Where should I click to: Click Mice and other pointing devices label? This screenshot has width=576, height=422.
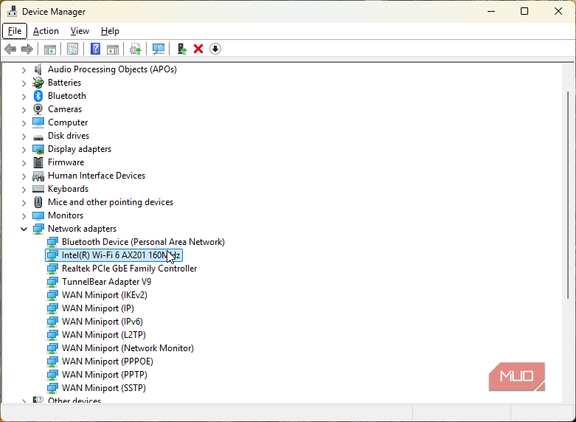tap(110, 202)
